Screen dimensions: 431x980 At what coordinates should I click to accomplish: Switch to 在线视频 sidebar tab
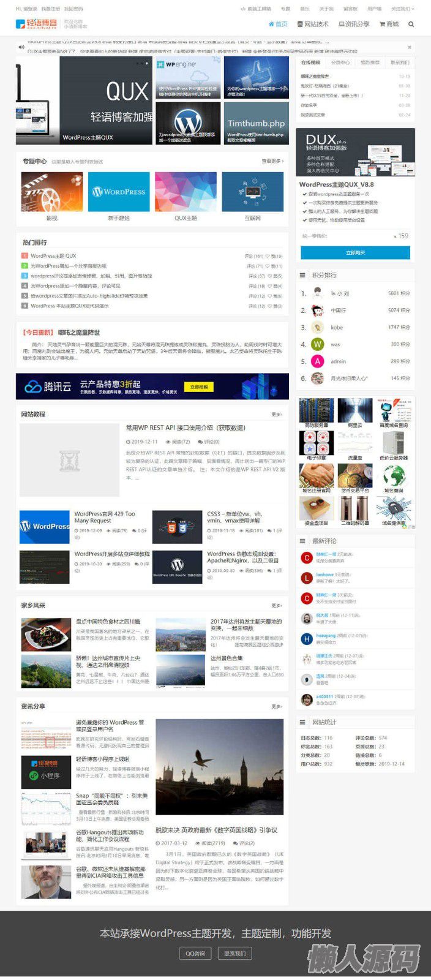(310, 62)
